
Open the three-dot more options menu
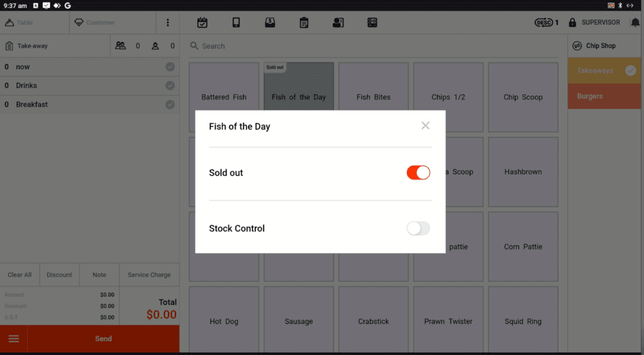(x=167, y=23)
